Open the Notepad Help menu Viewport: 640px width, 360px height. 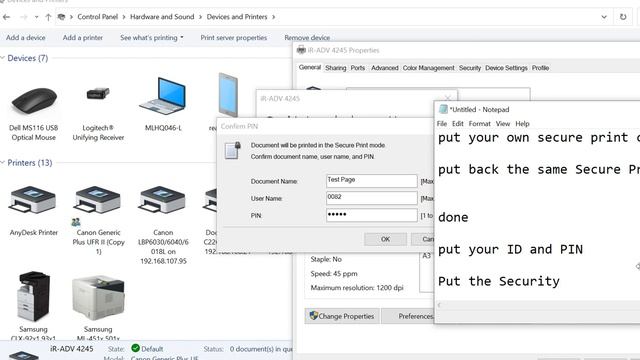pyautogui.click(x=522, y=123)
